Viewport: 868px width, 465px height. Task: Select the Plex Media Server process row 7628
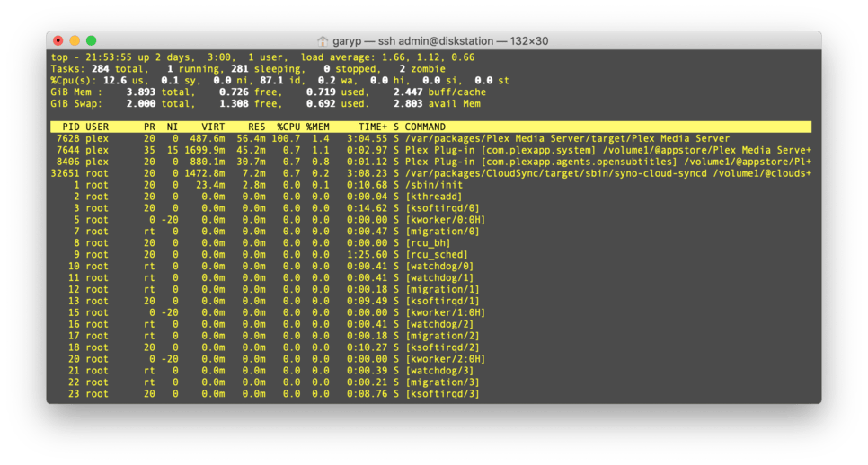pyautogui.click(x=430, y=138)
